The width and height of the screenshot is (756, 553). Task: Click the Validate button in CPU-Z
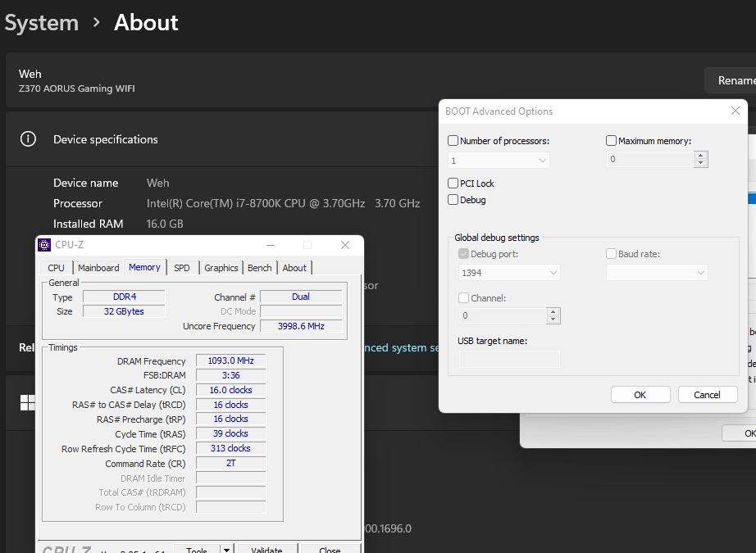tap(266, 550)
